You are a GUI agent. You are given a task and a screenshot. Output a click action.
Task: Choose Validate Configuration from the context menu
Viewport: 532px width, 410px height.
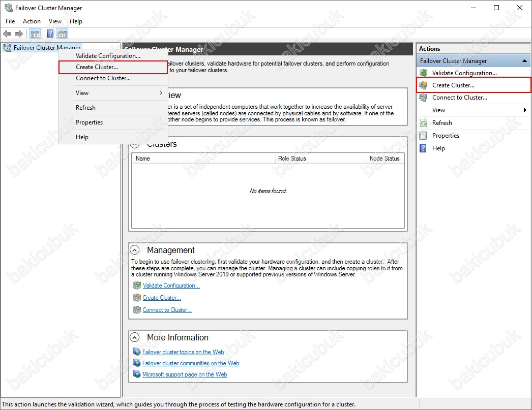pos(113,55)
